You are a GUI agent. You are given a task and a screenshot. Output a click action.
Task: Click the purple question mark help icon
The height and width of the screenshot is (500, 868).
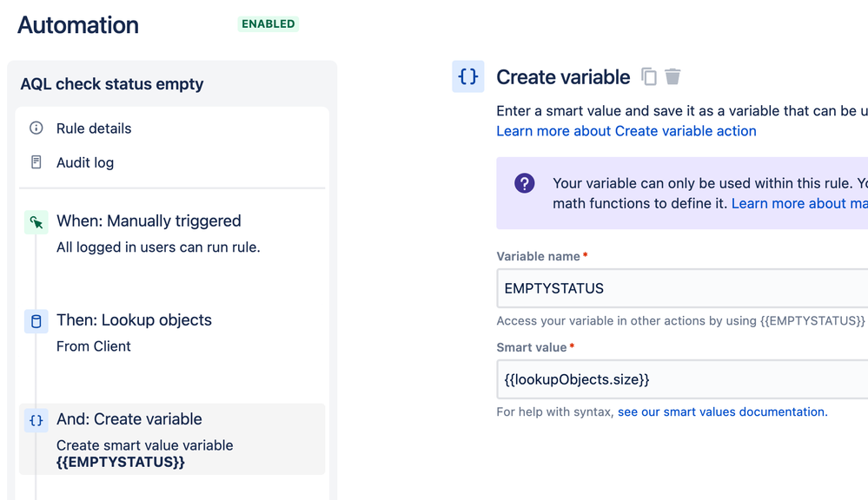pos(525,183)
